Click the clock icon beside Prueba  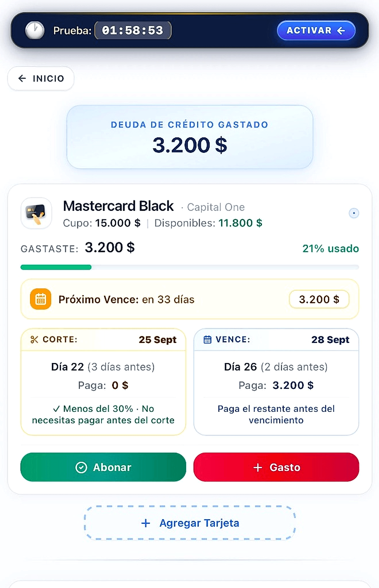(35, 31)
